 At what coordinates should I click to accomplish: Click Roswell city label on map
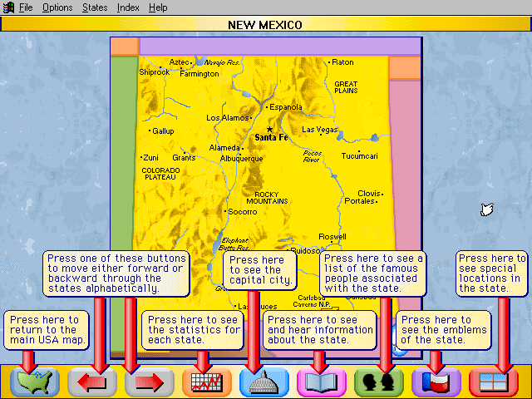point(332,236)
